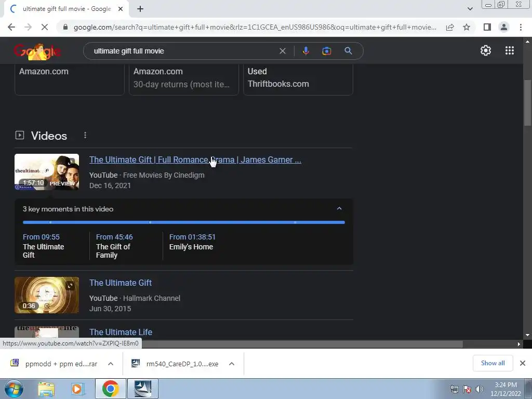Clear the search box text
Image resolution: width=532 pixels, height=399 pixels.
click(x=282, y=51)
